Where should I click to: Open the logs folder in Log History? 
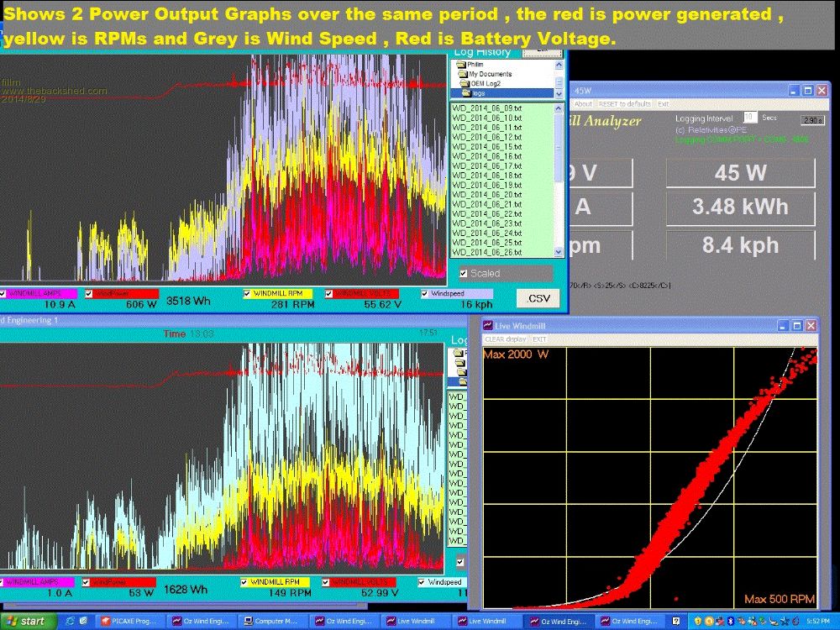pos(478,93)
